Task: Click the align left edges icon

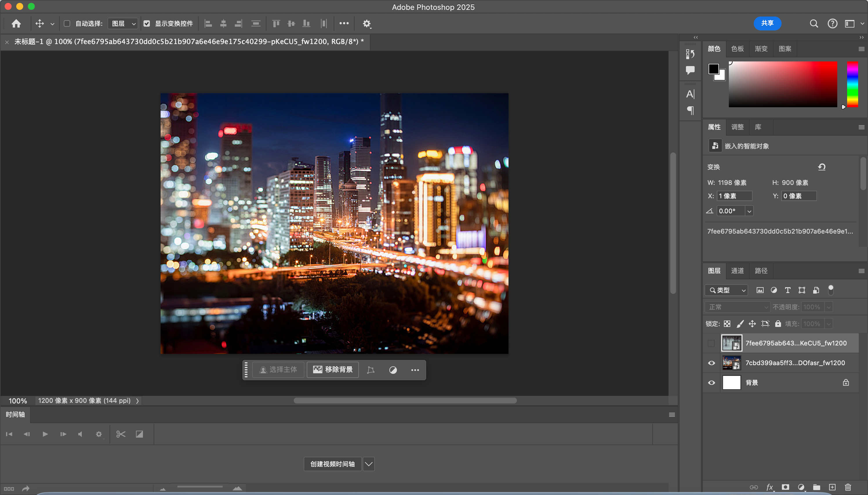Action: point(208,23)
